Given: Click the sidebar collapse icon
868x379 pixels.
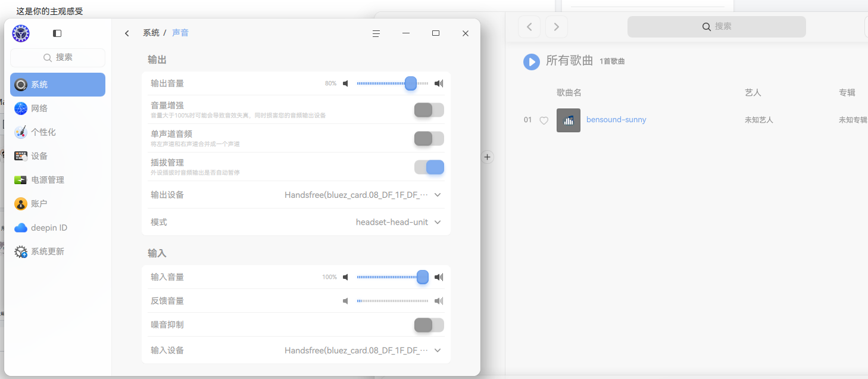Looking at the screenshot, I should coord(57,33).
